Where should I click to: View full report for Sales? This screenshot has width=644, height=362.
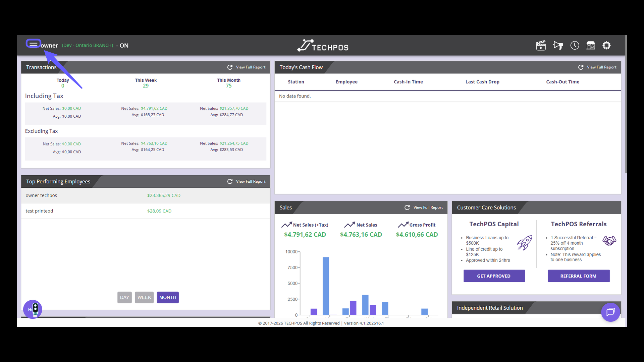pos(428,207)
